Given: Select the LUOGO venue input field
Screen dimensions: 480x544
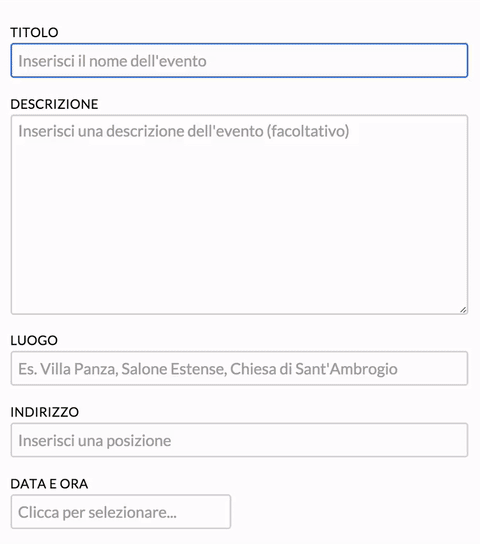Looking at the screenshot, I should 239,368.
